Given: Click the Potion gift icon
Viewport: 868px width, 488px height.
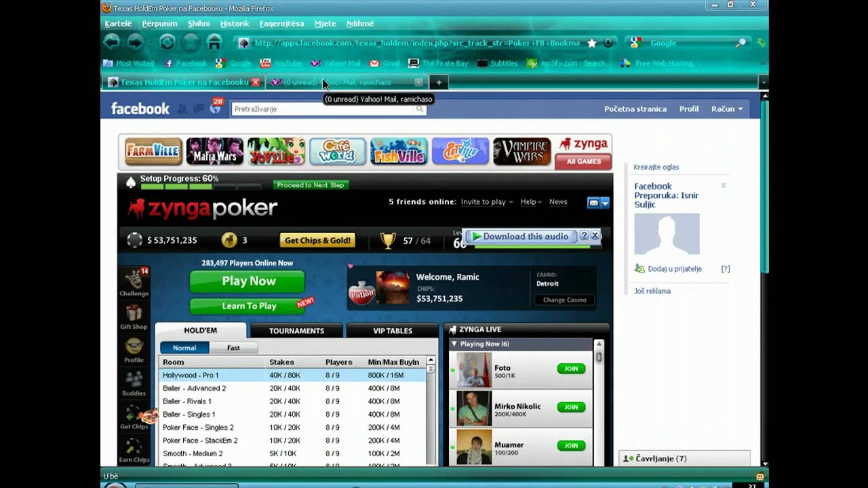Looking at the screenshot, I should 361,291.
